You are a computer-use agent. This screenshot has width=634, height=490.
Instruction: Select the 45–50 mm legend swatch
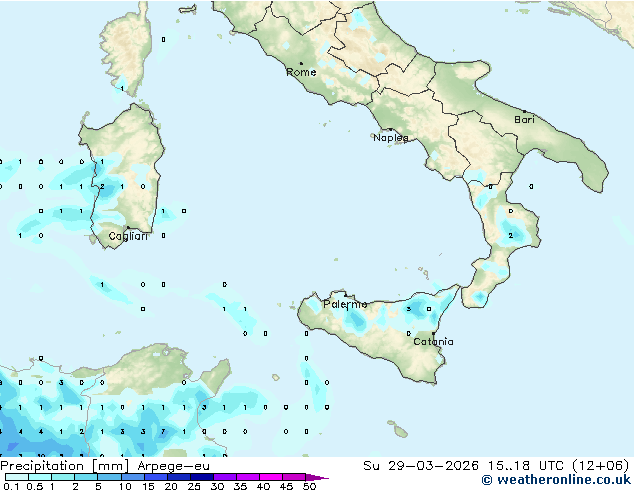pos(294,477)
